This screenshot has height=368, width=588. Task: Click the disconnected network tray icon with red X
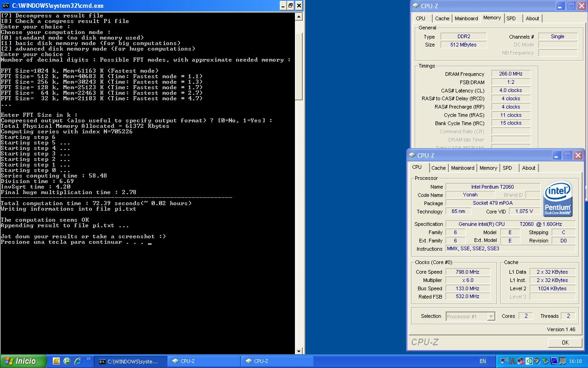click(x=521, y=361)
